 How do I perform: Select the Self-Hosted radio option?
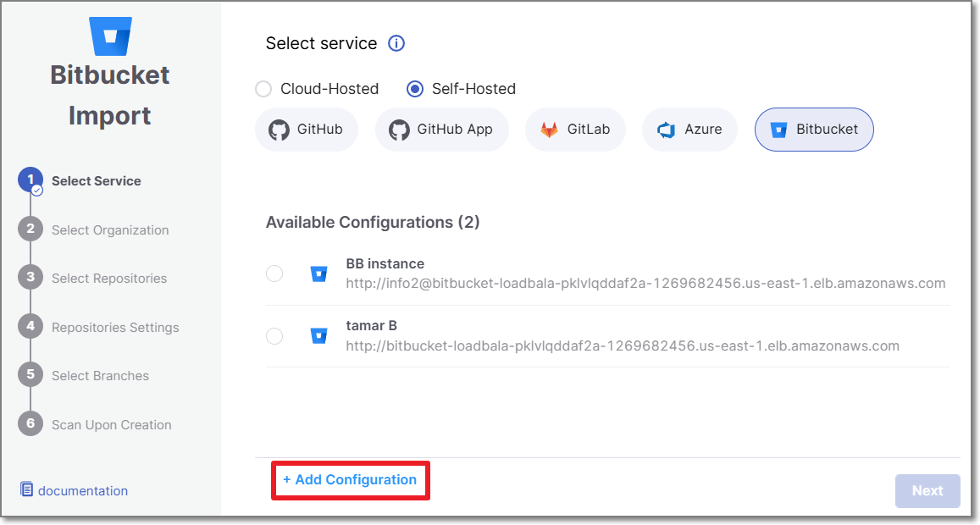[415, 89]
